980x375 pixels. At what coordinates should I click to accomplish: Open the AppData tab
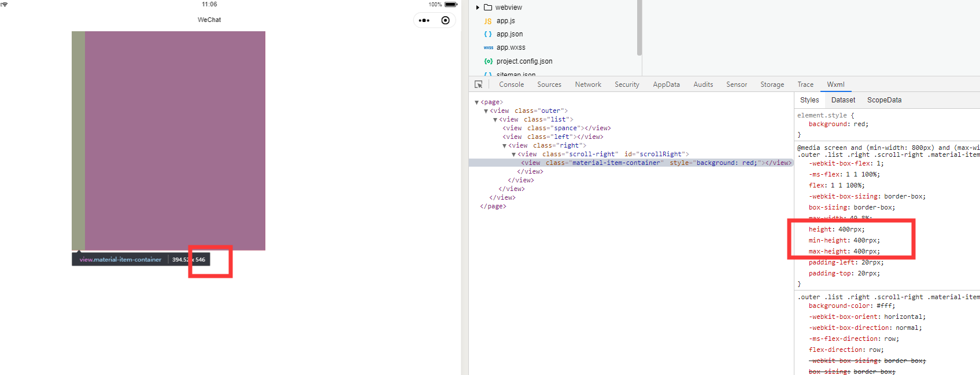[x=667, y=84]
